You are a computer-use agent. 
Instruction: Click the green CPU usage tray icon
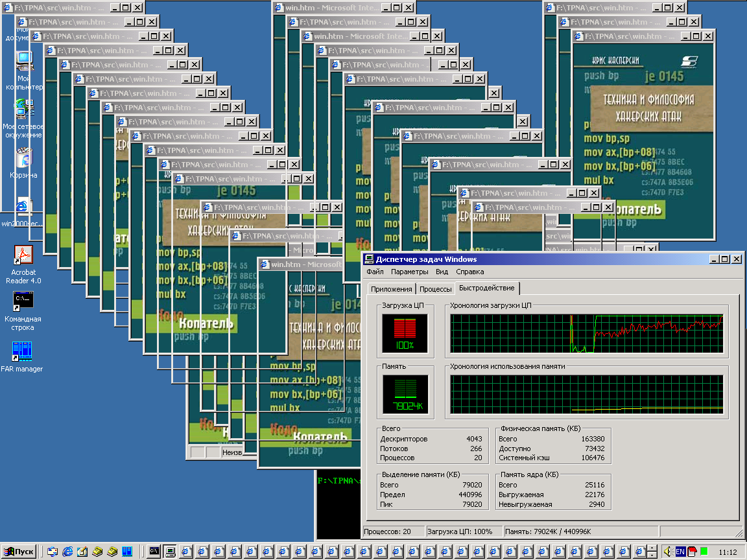tap(704, 552)
